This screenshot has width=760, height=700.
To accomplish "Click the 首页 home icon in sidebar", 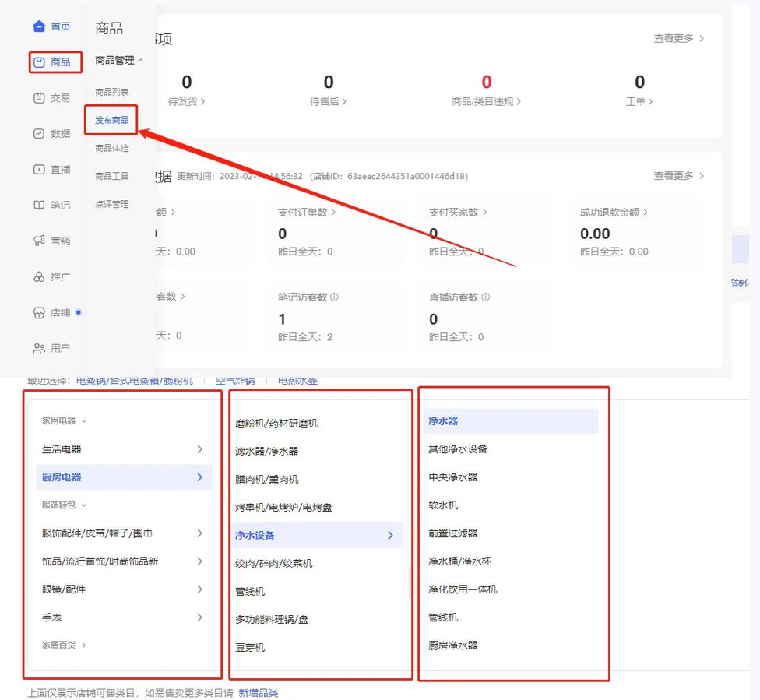I will coord(39,26).
